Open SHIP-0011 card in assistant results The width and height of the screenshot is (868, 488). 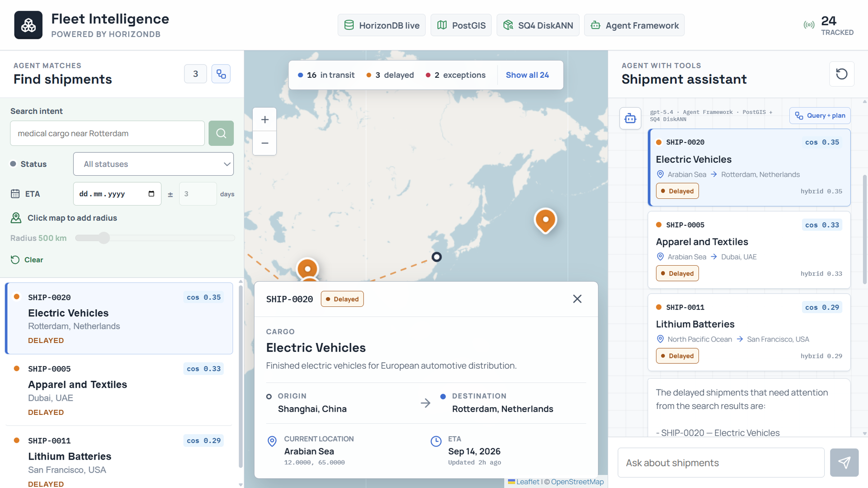749,332
